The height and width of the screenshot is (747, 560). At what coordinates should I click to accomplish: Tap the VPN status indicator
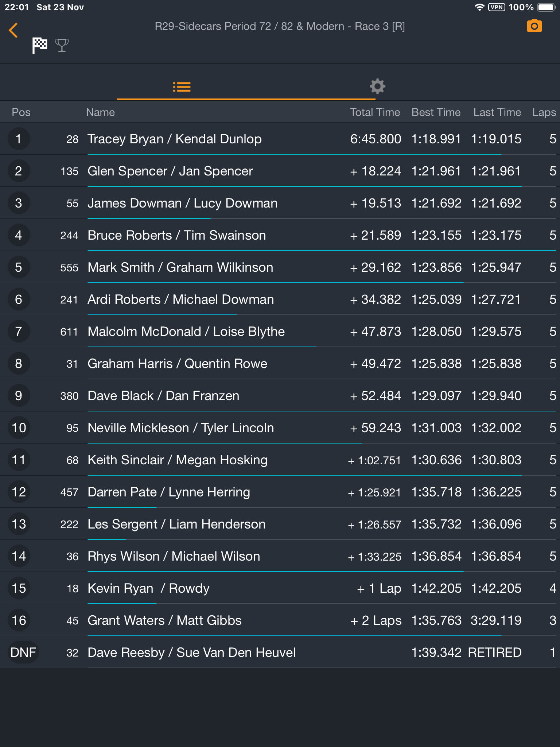click(497, 7)
